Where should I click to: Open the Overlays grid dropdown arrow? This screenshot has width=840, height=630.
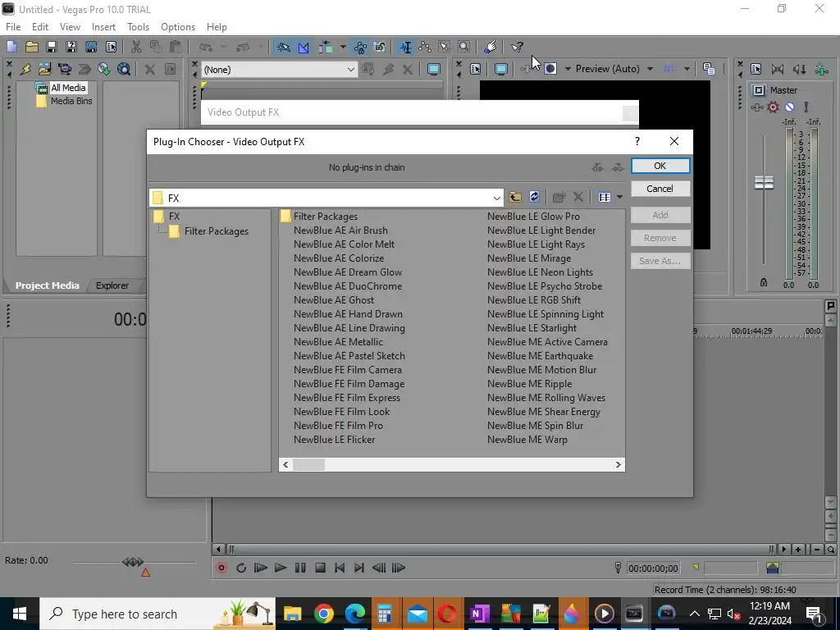pyautogui.click(x=687, y=69)
